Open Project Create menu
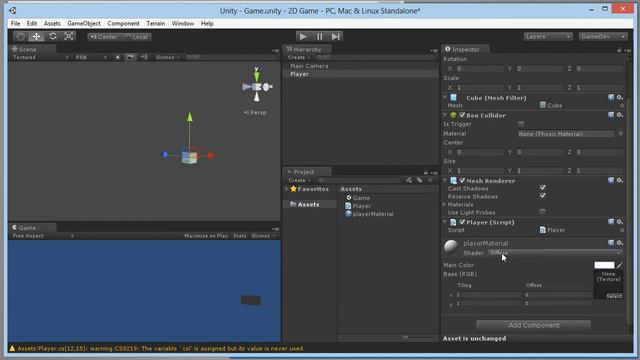 coord(299,180)
